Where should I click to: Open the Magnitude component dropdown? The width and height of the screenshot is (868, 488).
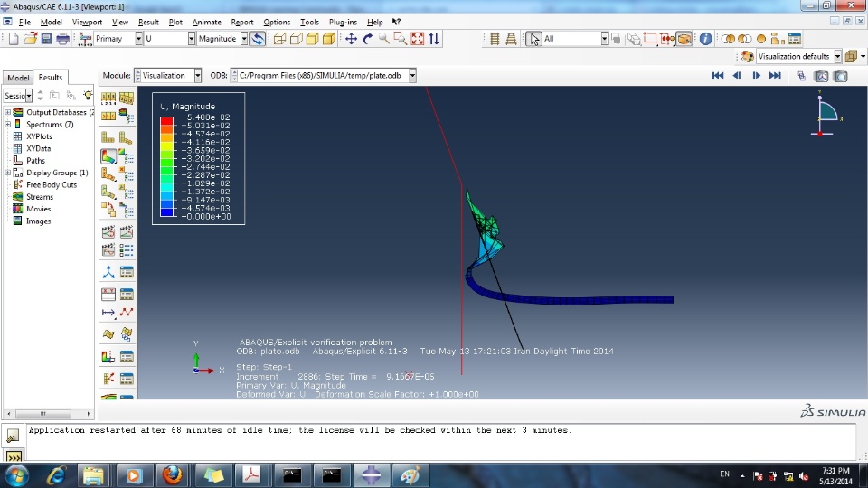pos(244,39)
